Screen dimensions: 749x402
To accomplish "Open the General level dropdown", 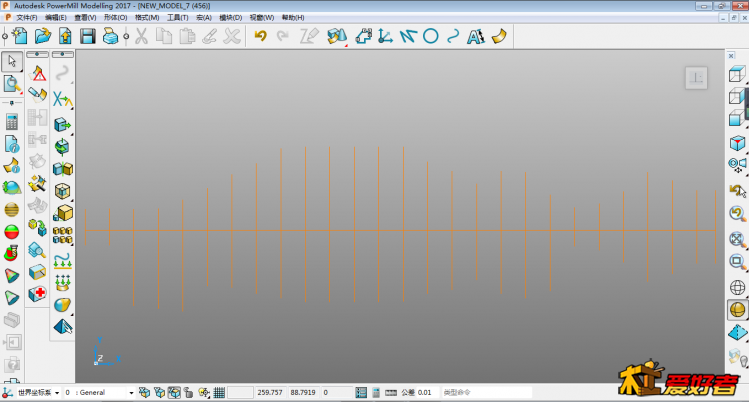I will (131, 393).
